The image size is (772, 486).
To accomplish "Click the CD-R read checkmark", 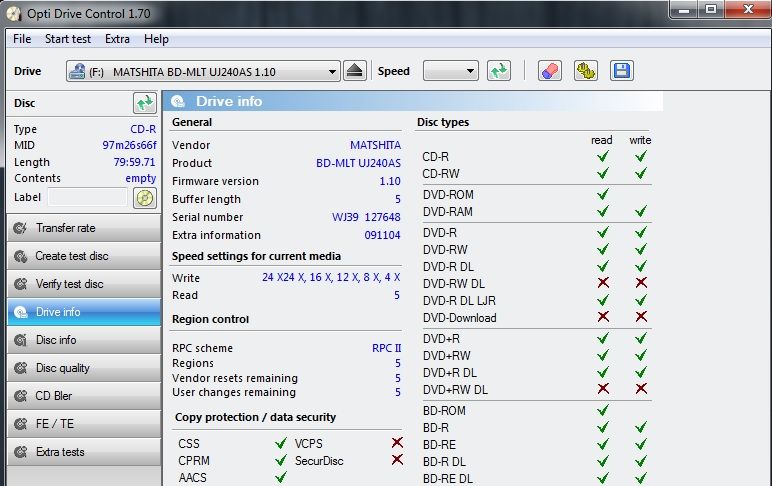I will [x=603, y=157].
